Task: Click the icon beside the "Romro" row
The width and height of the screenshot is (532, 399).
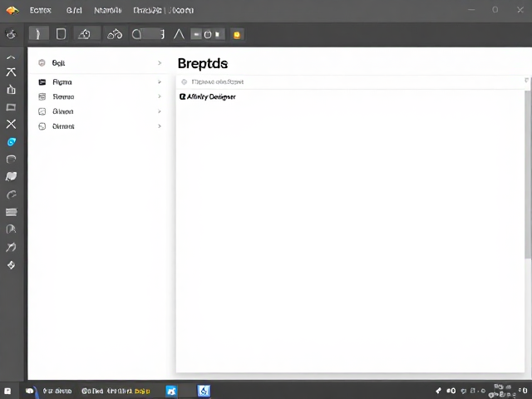Action: click(x=42, y=96)
